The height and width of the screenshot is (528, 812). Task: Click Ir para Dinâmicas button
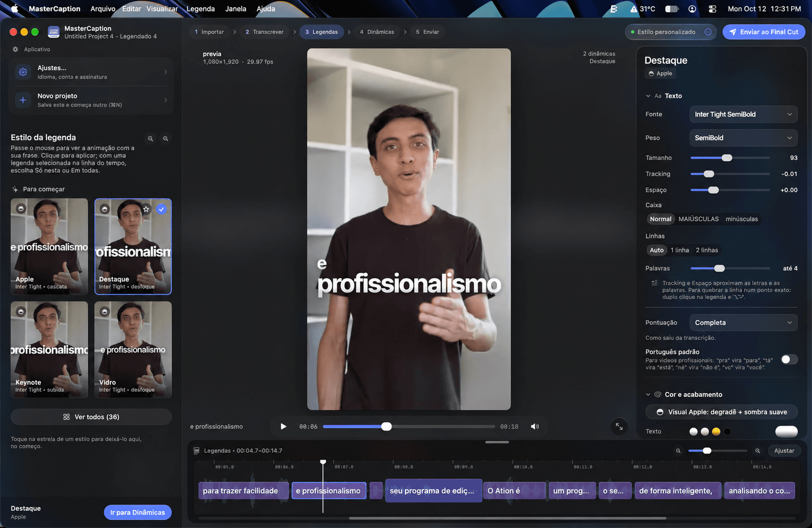click(138, 512)
